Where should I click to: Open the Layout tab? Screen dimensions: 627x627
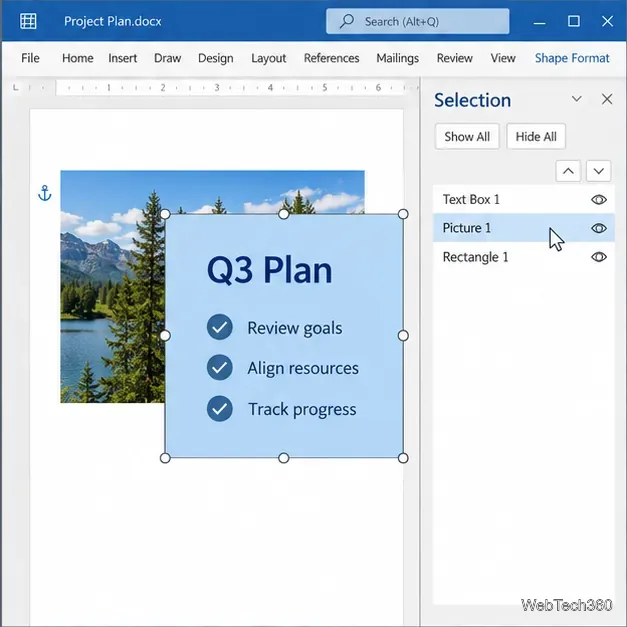click(268, 58)
